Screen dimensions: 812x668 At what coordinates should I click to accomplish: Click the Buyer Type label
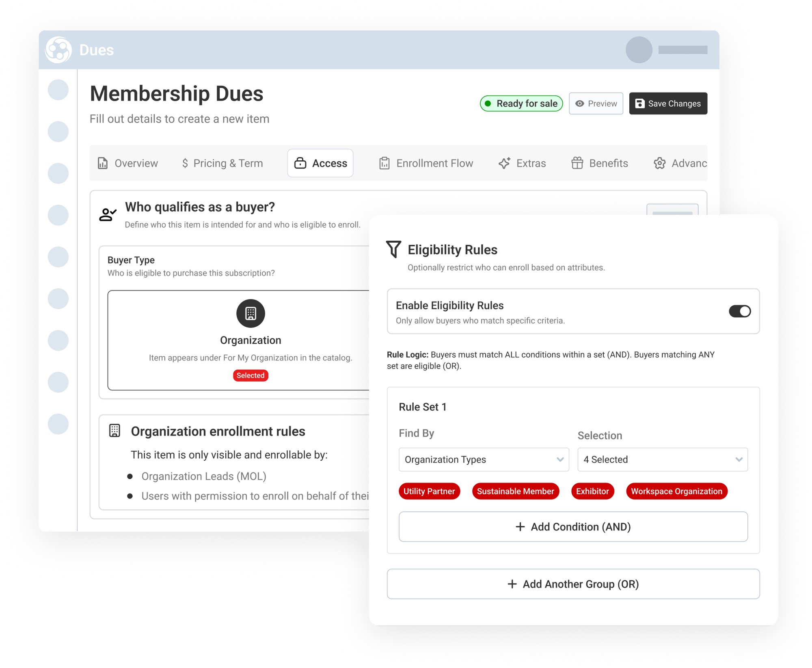(x=131, y=260)
